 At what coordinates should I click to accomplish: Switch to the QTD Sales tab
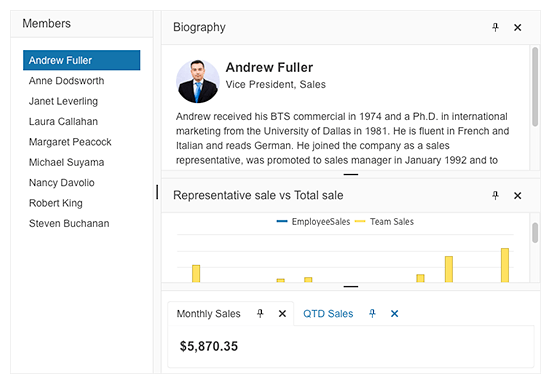pos(328,313)
